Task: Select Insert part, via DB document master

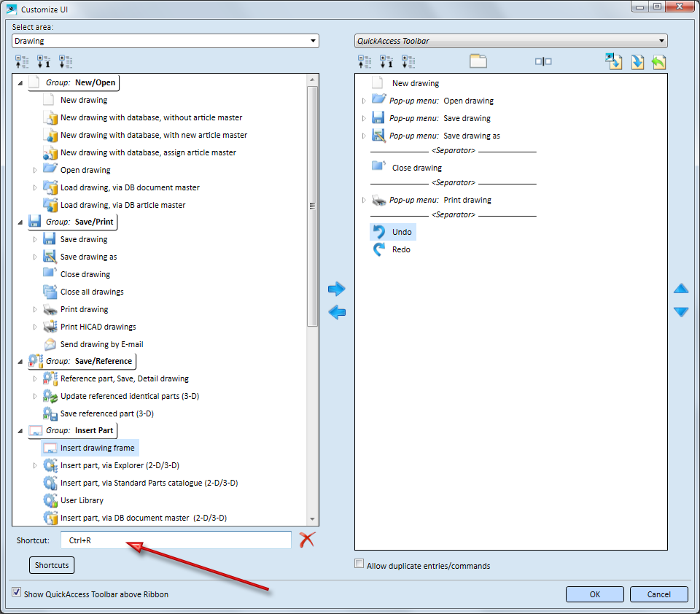Action: pyautogui.click(x=144, y=518)
